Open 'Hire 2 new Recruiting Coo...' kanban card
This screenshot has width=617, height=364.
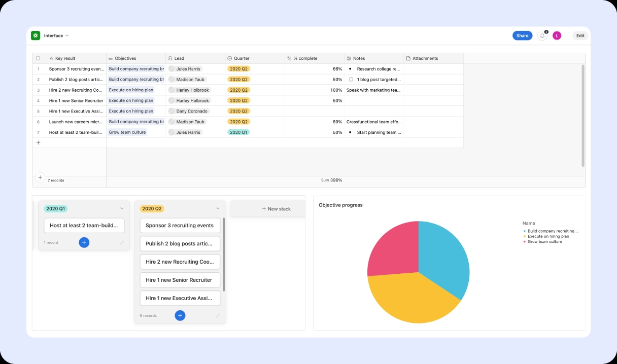tap(180, 262)
